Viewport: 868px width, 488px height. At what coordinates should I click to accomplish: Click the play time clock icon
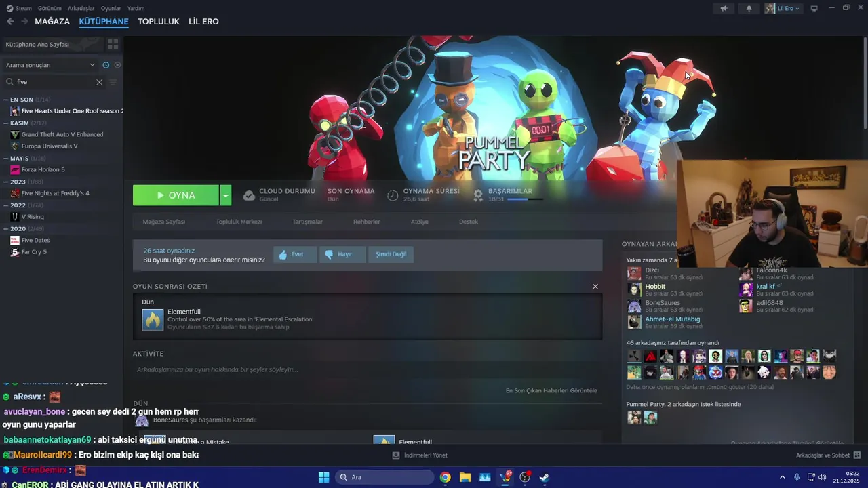tap(393, 195)
